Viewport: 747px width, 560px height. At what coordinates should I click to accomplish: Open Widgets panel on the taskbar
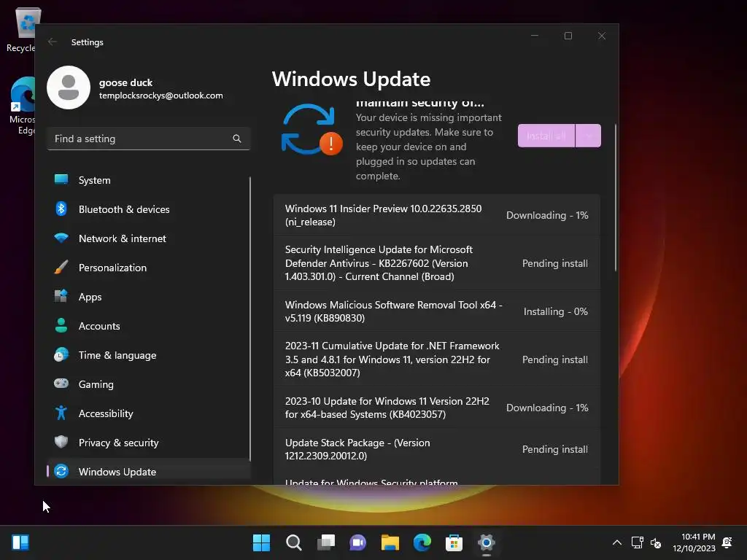pos(20,542)
